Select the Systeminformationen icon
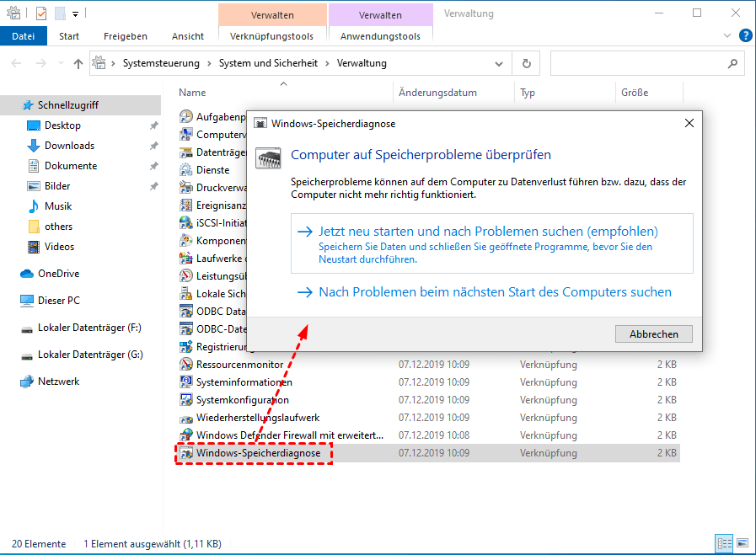 click(x=186, y=382)
